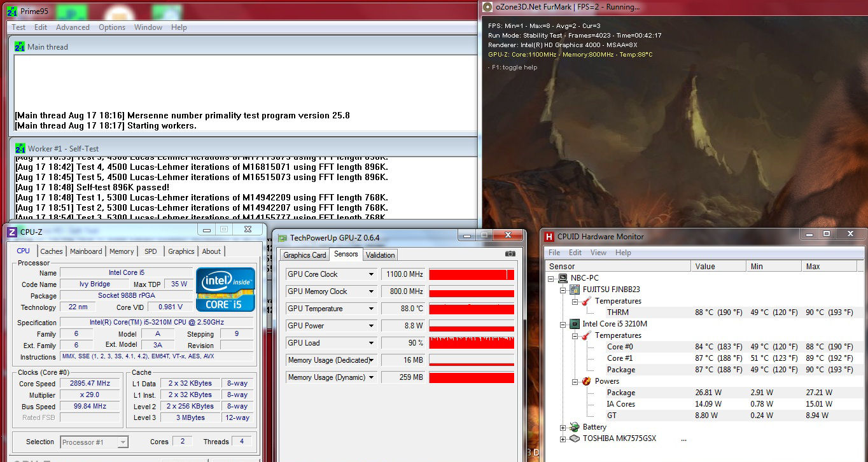Open the GPU Power sensor dropdown

click(372, 326)
